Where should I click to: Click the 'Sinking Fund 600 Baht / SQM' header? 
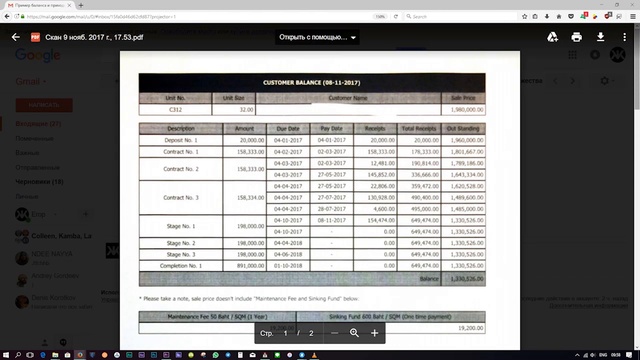(x=390, y=317)
